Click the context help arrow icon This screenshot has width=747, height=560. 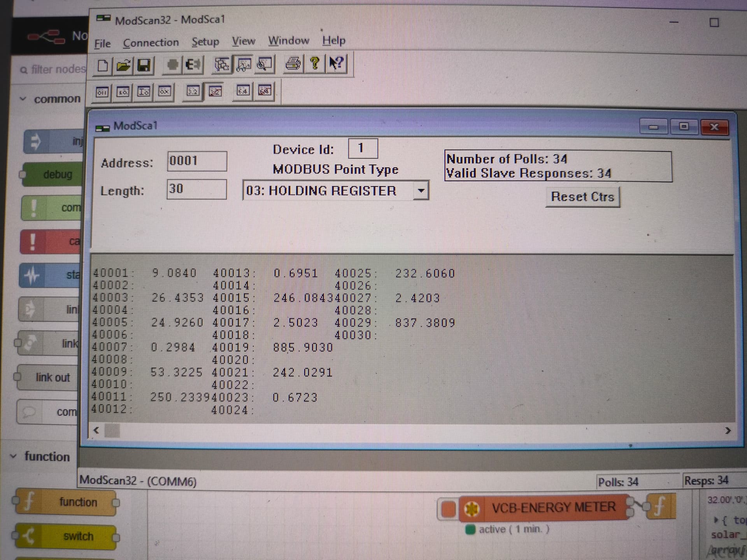(x=336, y=63)
